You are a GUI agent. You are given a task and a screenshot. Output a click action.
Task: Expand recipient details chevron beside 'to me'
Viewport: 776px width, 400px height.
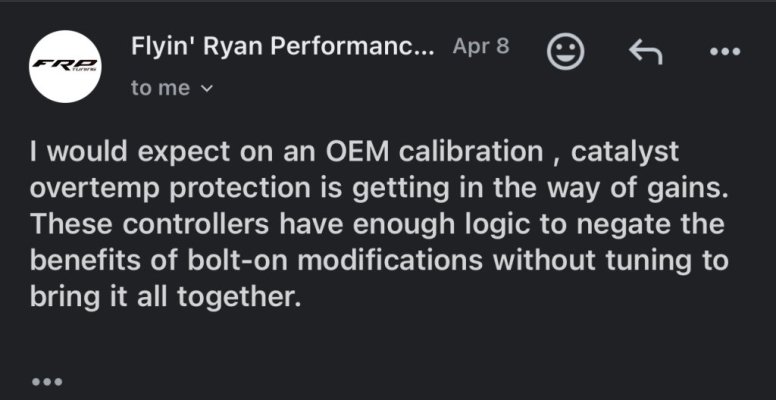pyautogui.click(x=208, y=89)
